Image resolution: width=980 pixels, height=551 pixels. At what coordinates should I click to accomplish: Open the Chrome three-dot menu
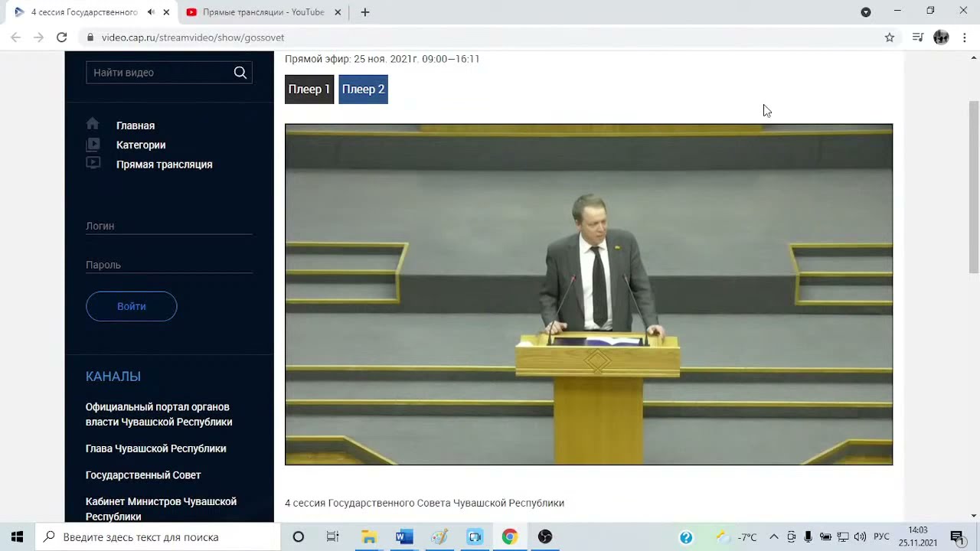click(x=965, y=37)
